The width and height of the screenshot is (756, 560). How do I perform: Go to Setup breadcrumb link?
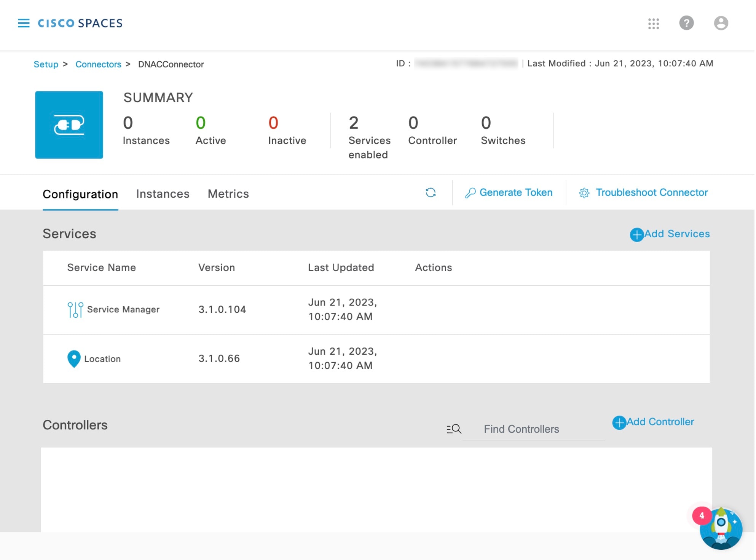pos(46,64)
